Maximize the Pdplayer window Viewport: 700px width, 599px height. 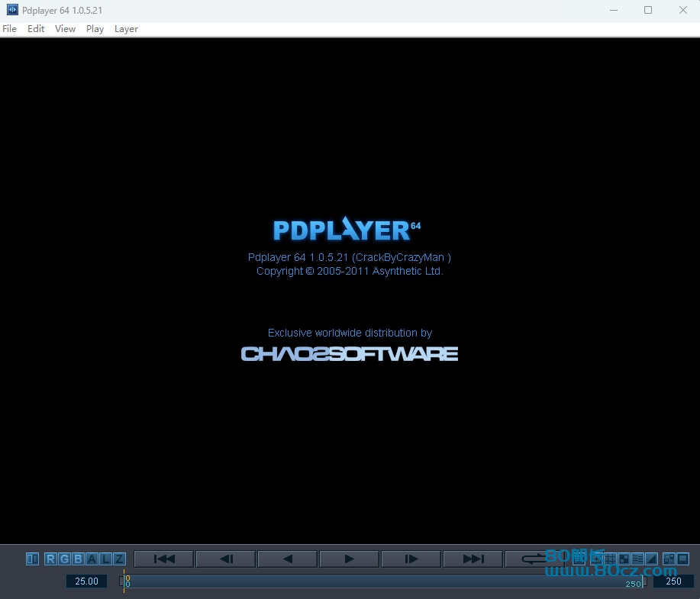coord(648,10)
